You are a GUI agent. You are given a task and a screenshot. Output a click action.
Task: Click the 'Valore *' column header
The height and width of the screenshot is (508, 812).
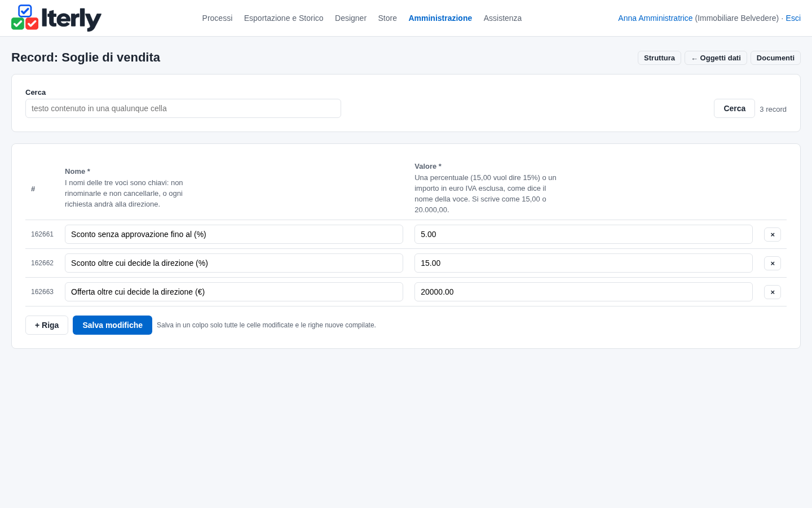point(428,167)
